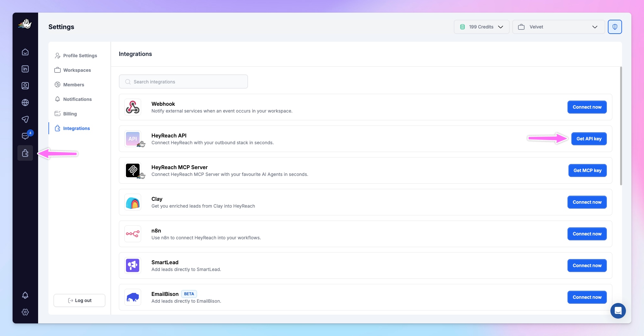The width and height of the screenshot is (644, 336).
Task: Click 'Add leads directly to SmartLead' text
Action: 186,269
